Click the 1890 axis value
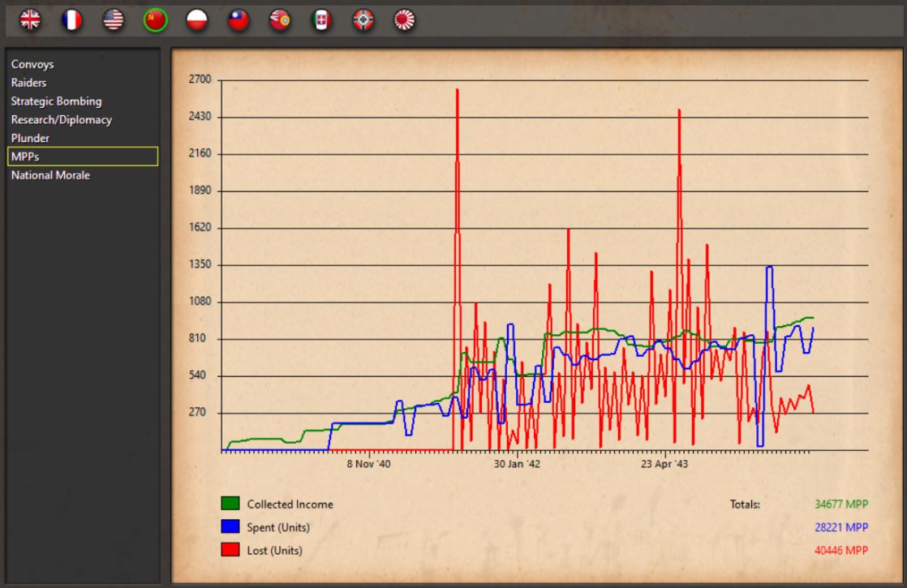The width and height of the screenshot is (907, 588). coord(200,191)
